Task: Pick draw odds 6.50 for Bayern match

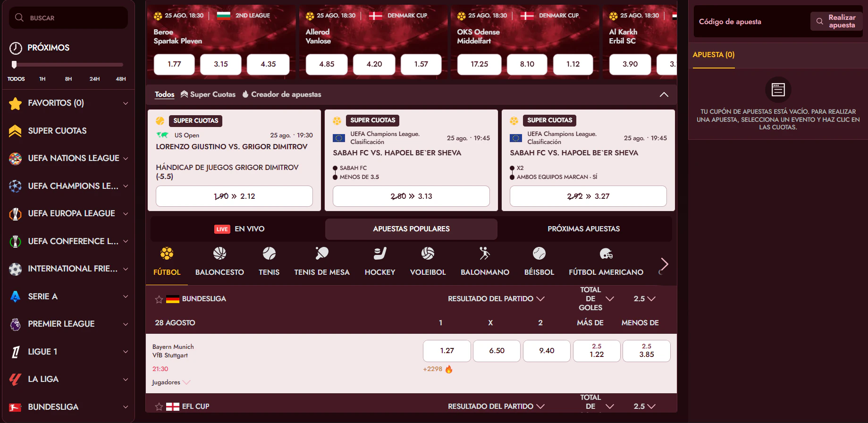Action: [x=497, y=351]
